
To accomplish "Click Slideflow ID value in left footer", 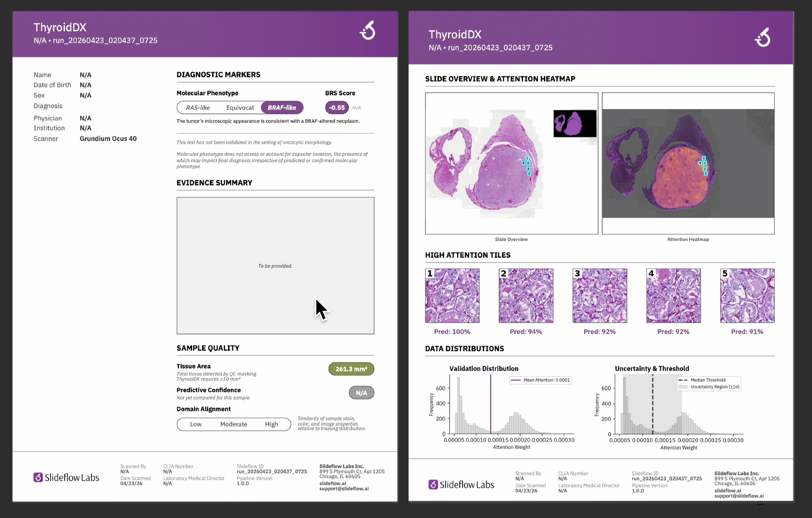I will pos(272,471).
